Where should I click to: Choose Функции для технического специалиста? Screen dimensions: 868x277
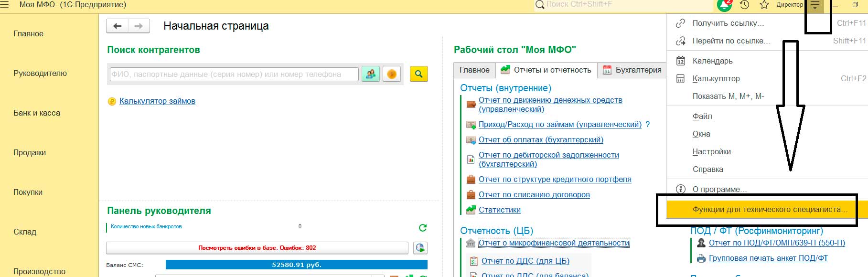pyautogui.click(x=767, y=209)
